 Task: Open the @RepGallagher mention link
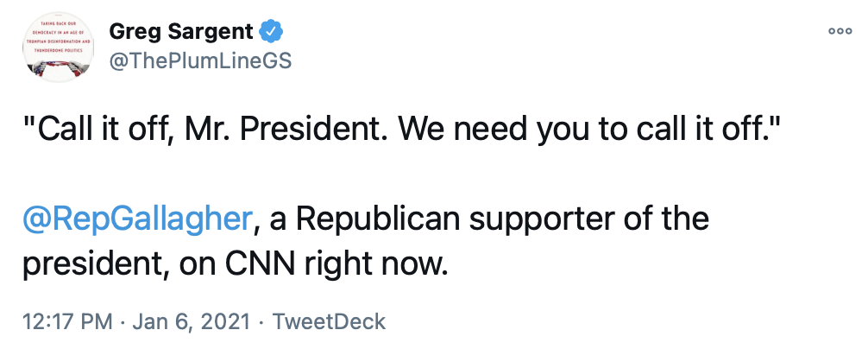(138, 219)
